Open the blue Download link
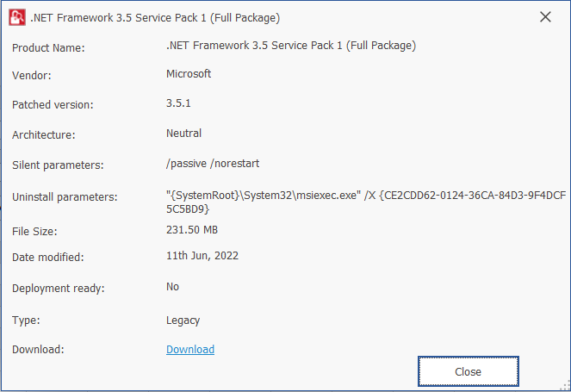 coord(190,350)
